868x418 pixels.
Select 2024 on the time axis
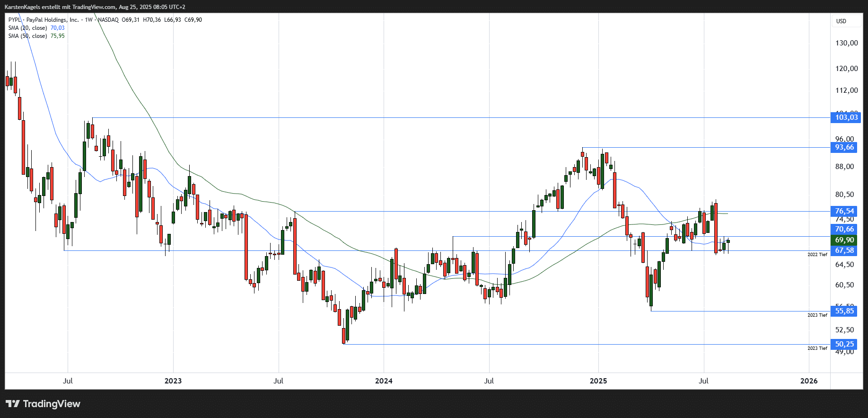(x=384, y=381)
